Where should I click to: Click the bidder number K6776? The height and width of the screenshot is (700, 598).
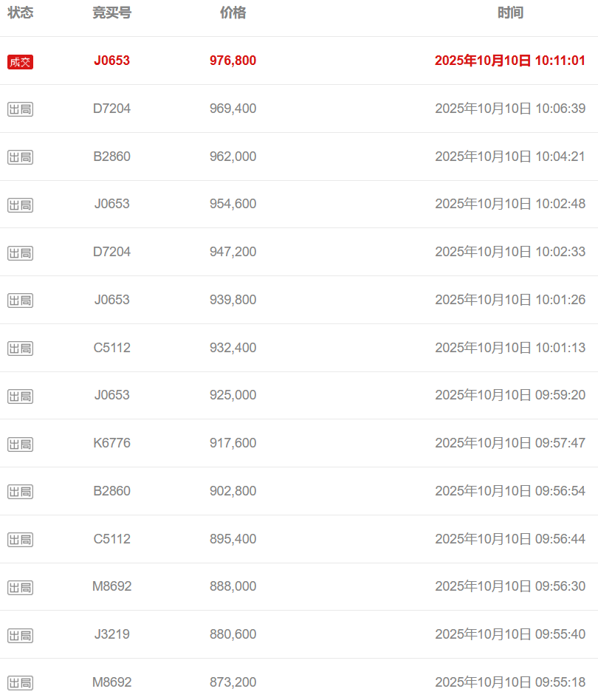[x=111, y=443]
